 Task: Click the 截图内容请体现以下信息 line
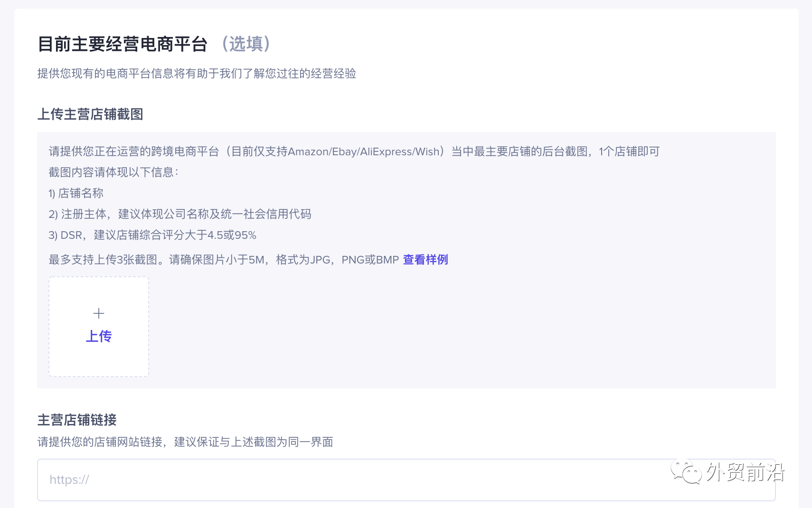tap(113, 172)
